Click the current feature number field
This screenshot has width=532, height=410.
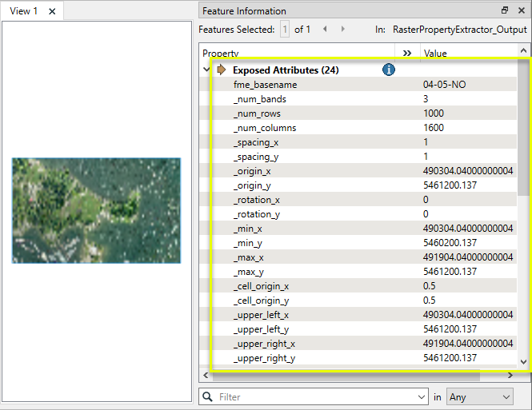pyautogui.click(x=284, y=30)
